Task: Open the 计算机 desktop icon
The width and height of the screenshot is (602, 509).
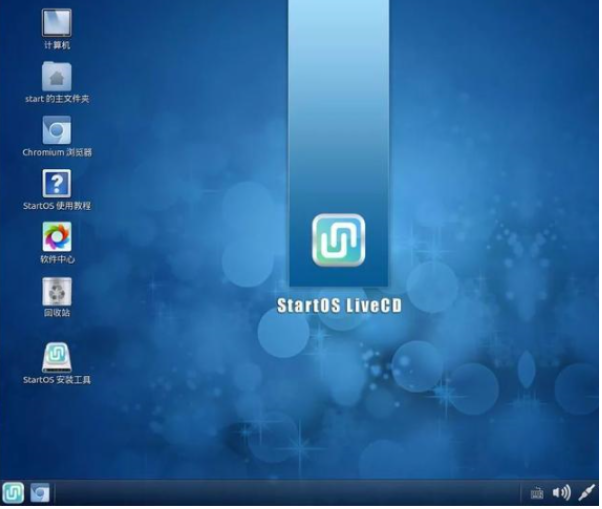Action: [x=56, y=22]
